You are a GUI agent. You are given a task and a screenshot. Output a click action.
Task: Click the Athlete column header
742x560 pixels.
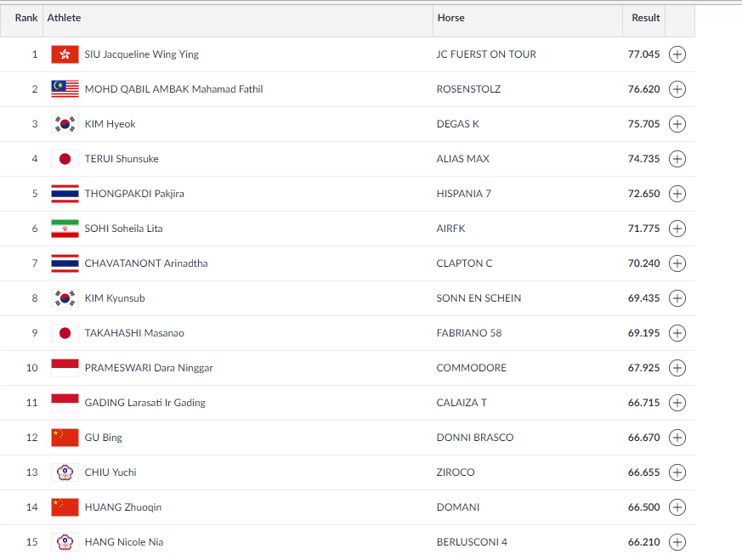(x=64, y=18)
